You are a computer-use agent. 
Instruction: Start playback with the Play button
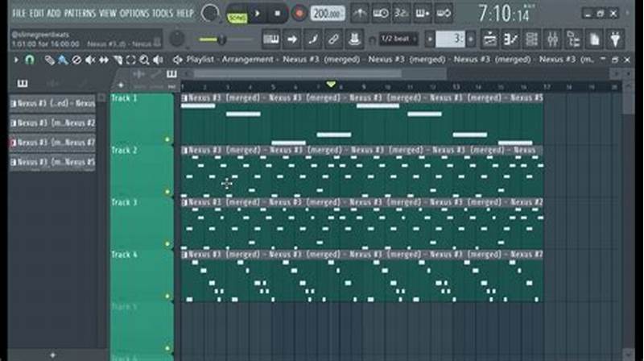coord(258,14)
